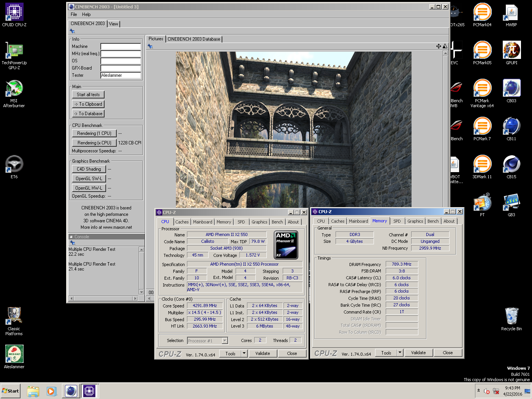Open the Tools dropdown arrow in CPU-Z CPU window

(244, 353)
